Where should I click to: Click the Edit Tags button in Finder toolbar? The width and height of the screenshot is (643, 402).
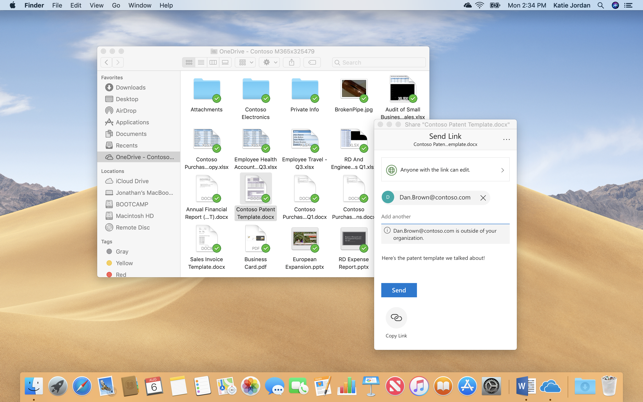(x=312, y=62)
